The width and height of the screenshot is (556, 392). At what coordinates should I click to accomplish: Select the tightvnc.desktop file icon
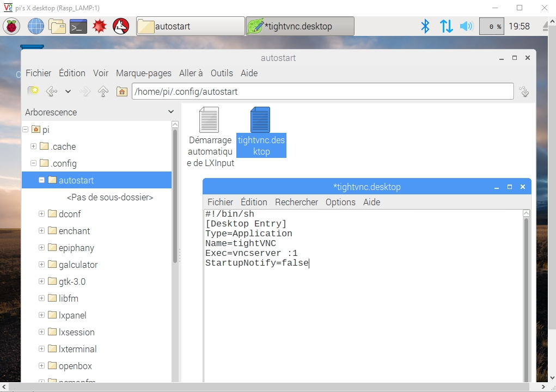(261, 132)
